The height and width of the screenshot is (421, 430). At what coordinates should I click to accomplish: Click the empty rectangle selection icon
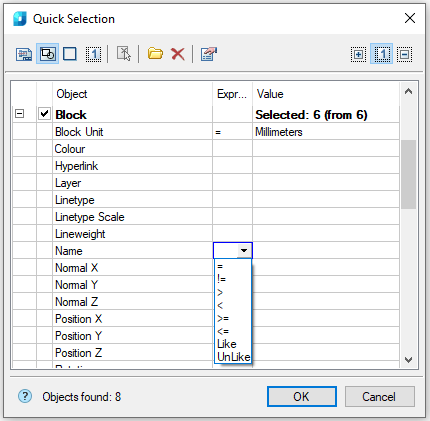[70, 54]
